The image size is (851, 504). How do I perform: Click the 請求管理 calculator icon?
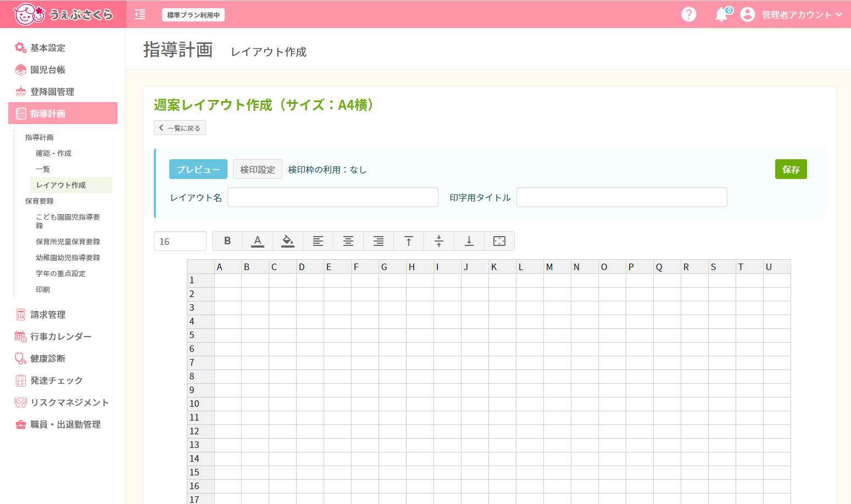(x=20, y=315)
